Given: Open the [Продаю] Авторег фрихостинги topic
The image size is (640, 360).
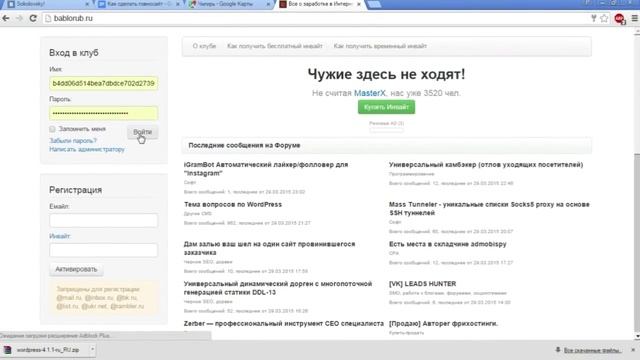Looking at the screenshot, I should point(443,323).
